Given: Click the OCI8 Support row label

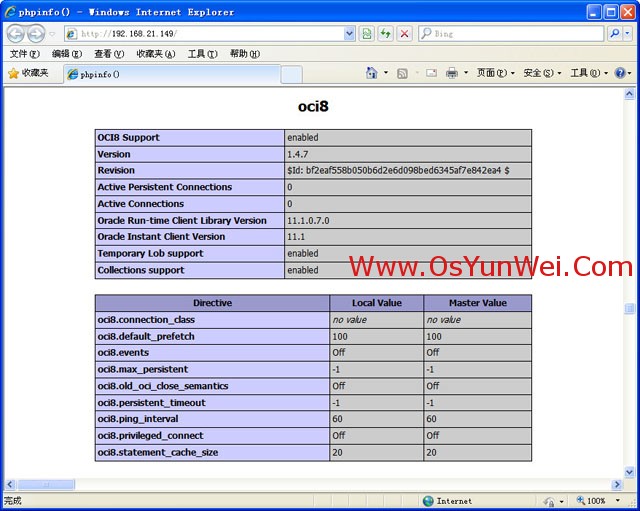Looking at the screenshot, I should coord(129,138).
